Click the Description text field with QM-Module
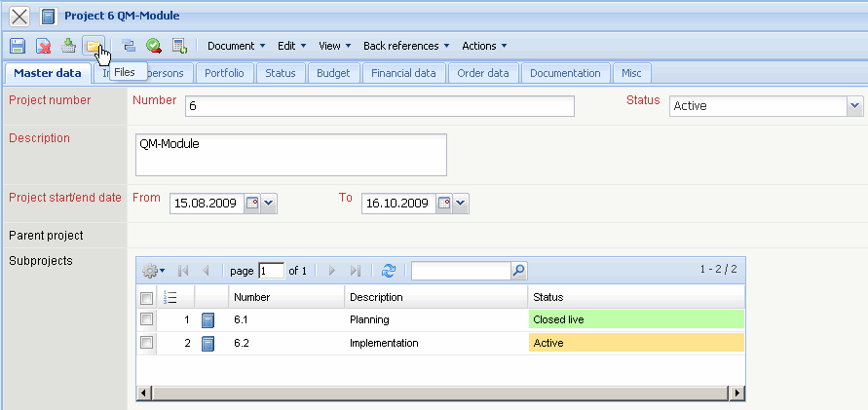 coord(290,154)
